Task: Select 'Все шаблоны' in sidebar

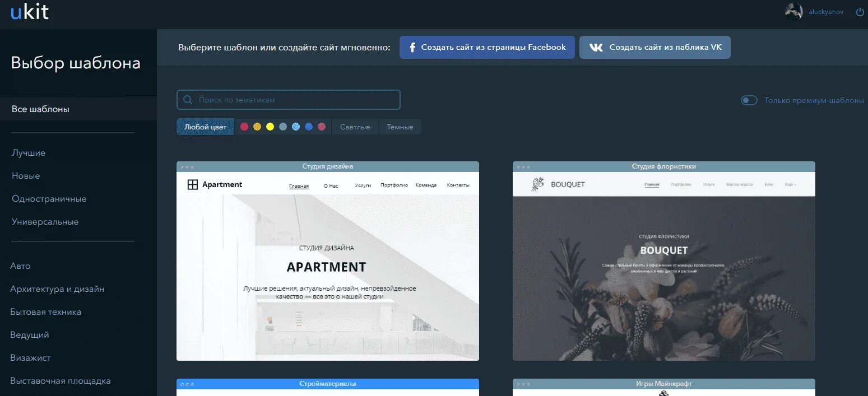Action: click(78, 109)
